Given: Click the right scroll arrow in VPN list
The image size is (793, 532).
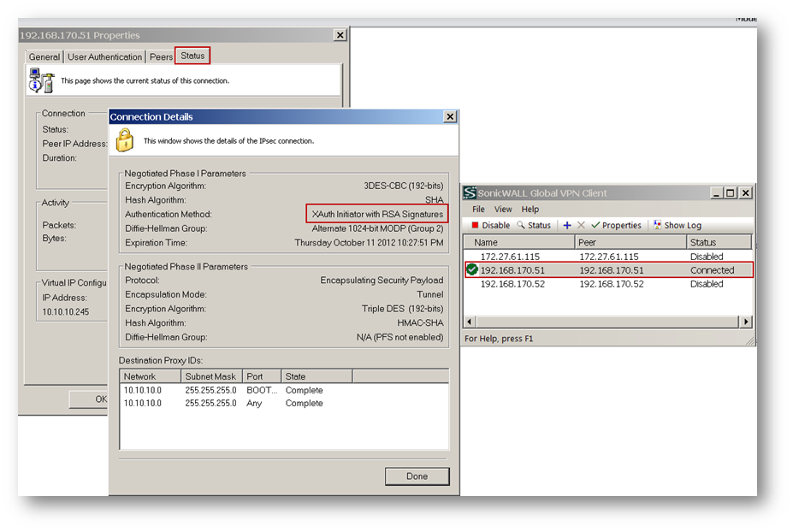Looking at the screenshot, I should (x=746, y=322).
